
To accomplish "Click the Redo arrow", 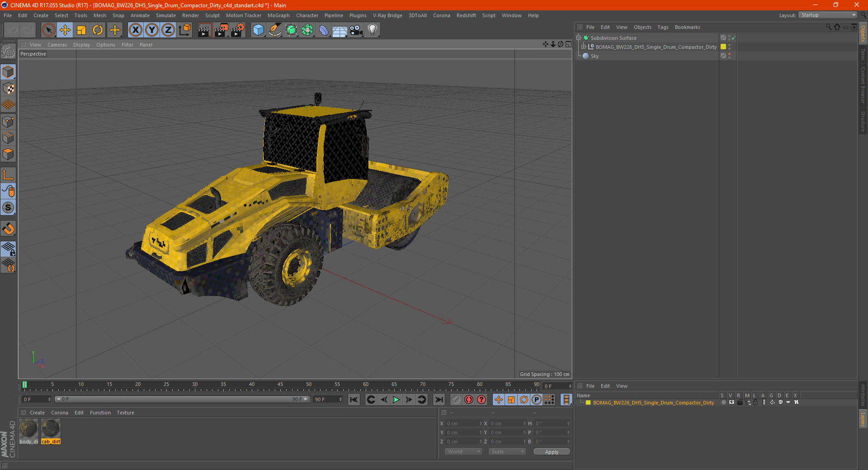I will coord(28,30).
